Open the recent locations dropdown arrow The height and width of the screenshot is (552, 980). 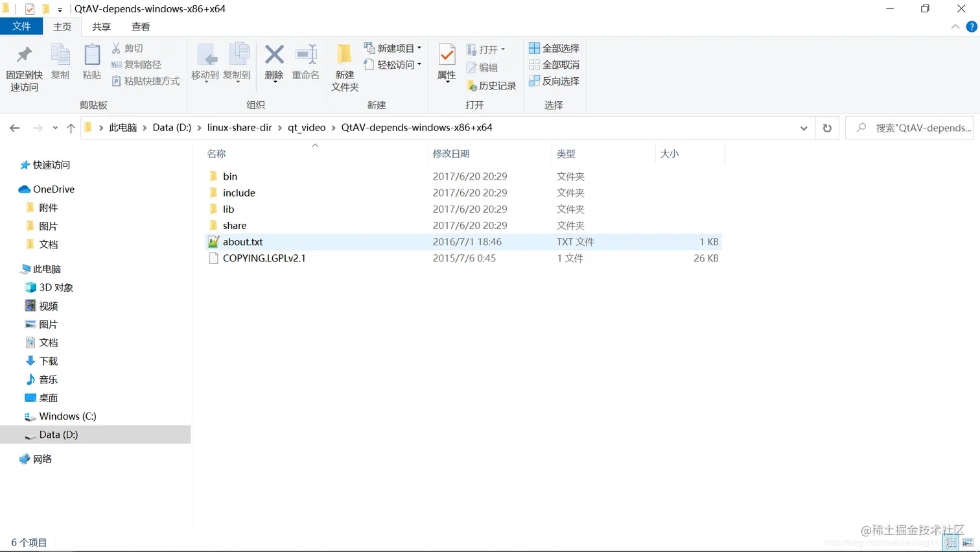point(55,128)
